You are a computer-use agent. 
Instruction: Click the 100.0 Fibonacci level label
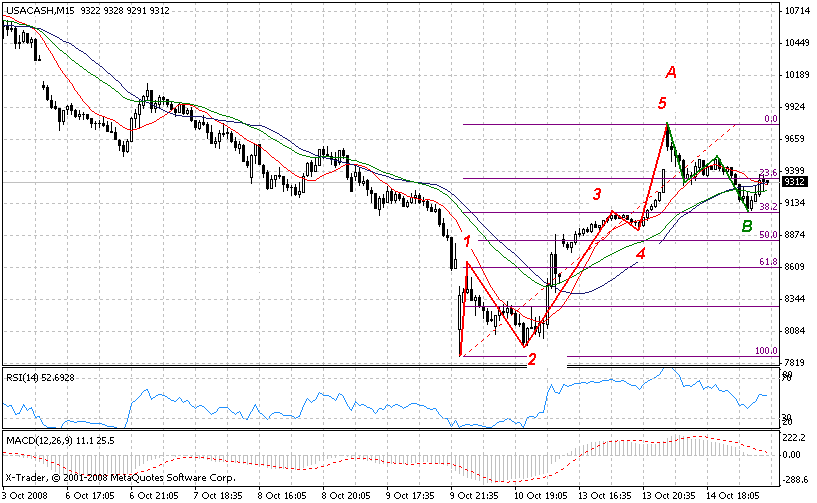pos(766,351)
